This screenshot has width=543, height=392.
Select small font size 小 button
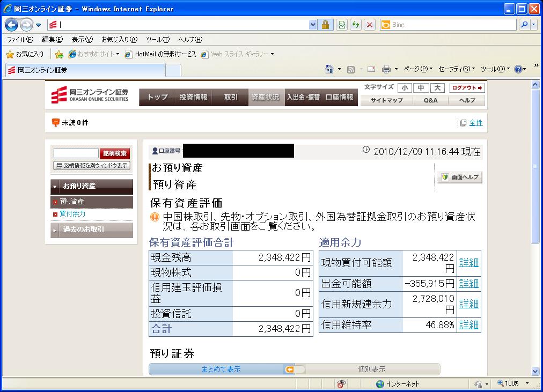(405, 88)
